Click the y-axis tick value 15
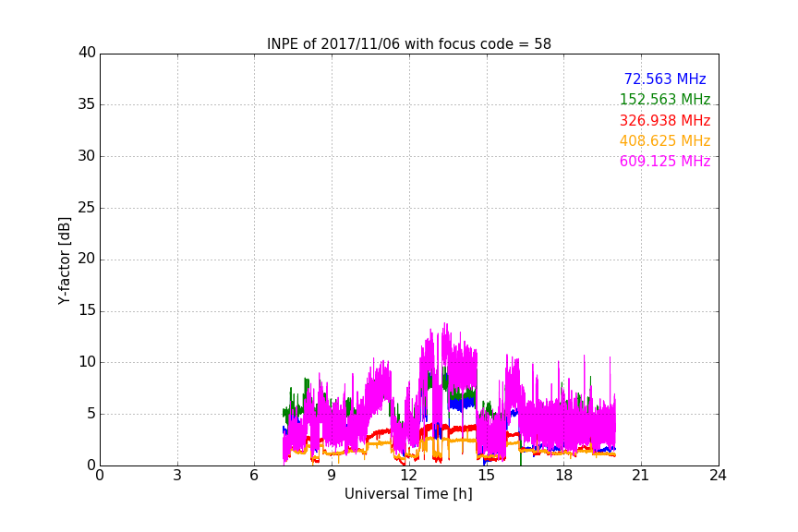This screenshot has height=532, width=798. click(87, 310)
